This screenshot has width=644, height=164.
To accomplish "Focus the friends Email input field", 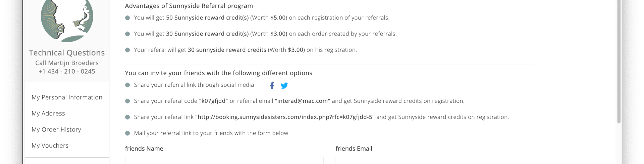I will point(435,160).
